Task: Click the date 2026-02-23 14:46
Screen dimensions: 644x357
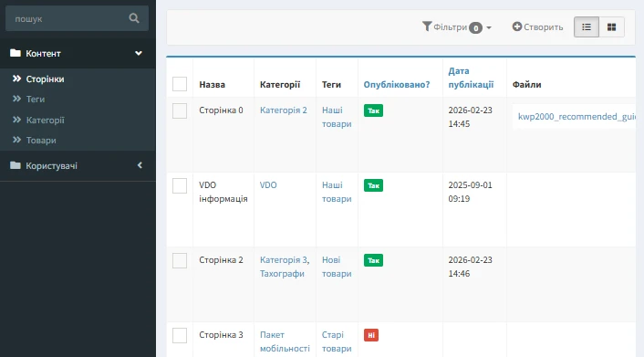Action: click(x=470, y=267)
